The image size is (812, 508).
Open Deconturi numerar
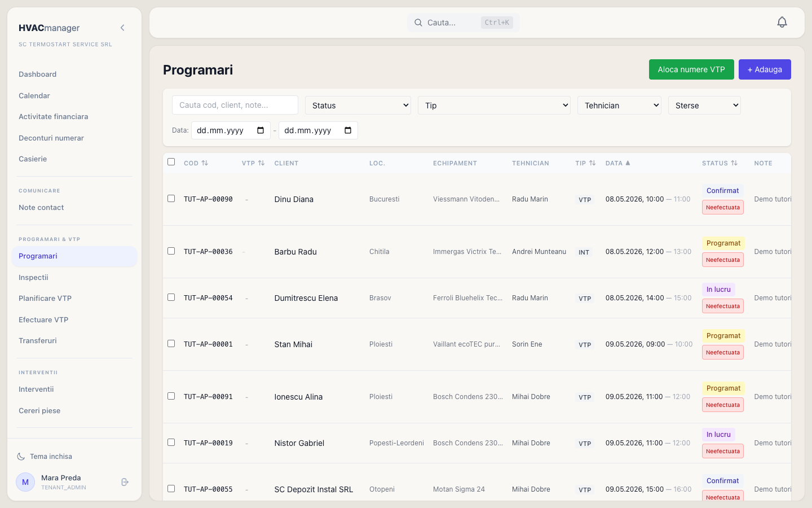click(x=51, y=138)
